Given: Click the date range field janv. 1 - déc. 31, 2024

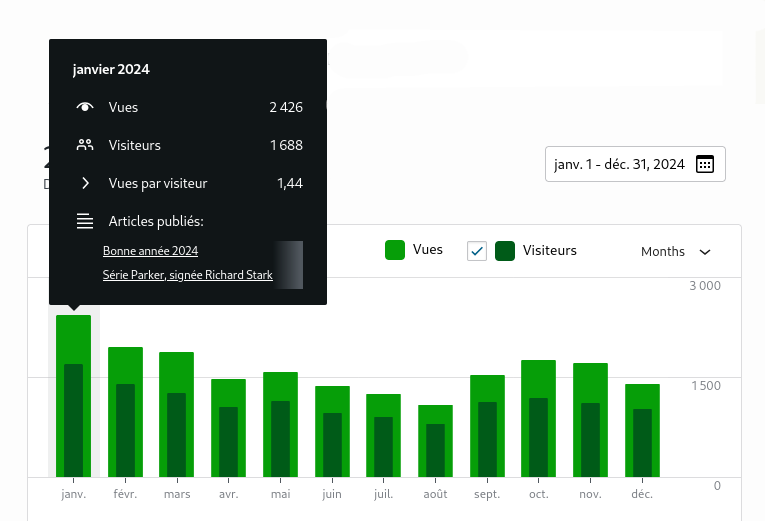Looking at the screenshot, I should (x=635, y=164).
